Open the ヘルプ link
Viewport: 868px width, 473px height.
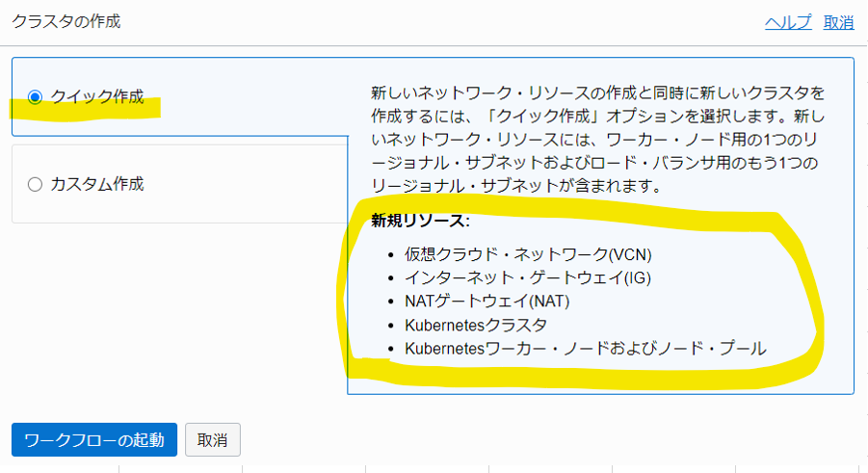point(788,22)
